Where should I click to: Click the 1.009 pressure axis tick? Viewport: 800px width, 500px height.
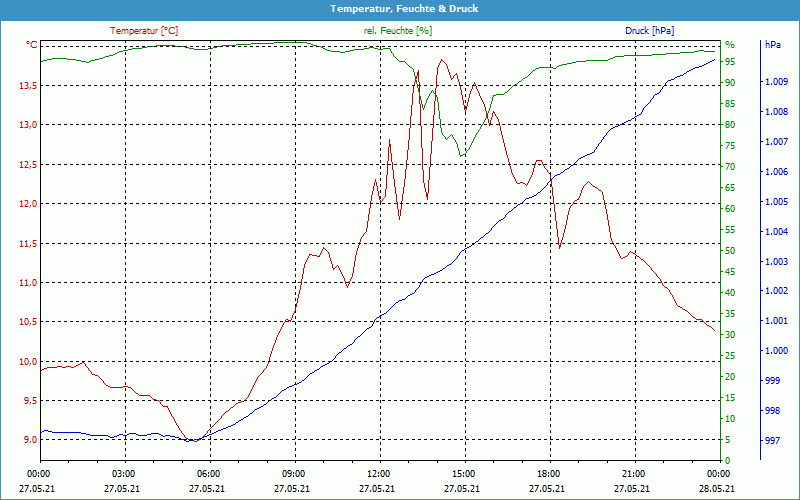(x=776, y=82)
